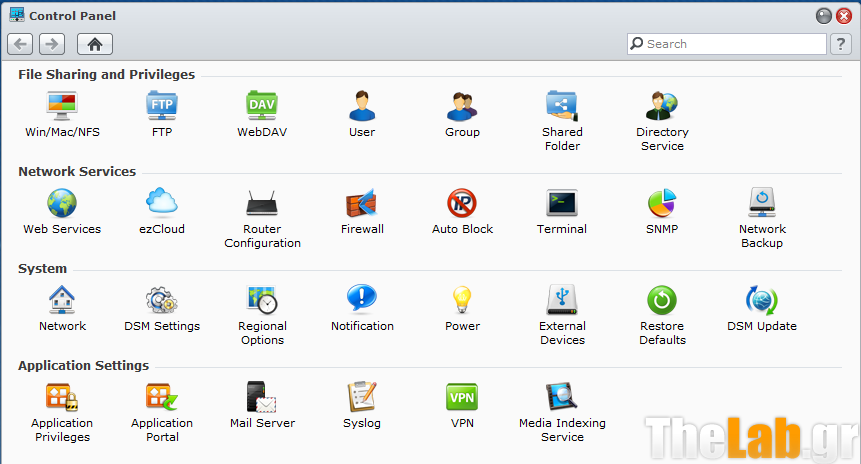861x464 pixels.
Task: Close the Control Panel window
Action: (844, 16)
